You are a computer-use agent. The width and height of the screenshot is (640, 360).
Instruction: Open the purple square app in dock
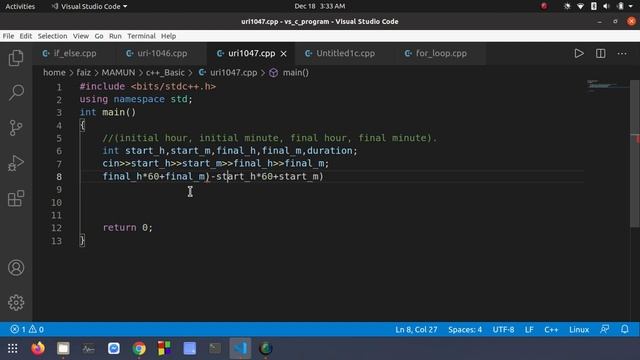click(189, 348)
